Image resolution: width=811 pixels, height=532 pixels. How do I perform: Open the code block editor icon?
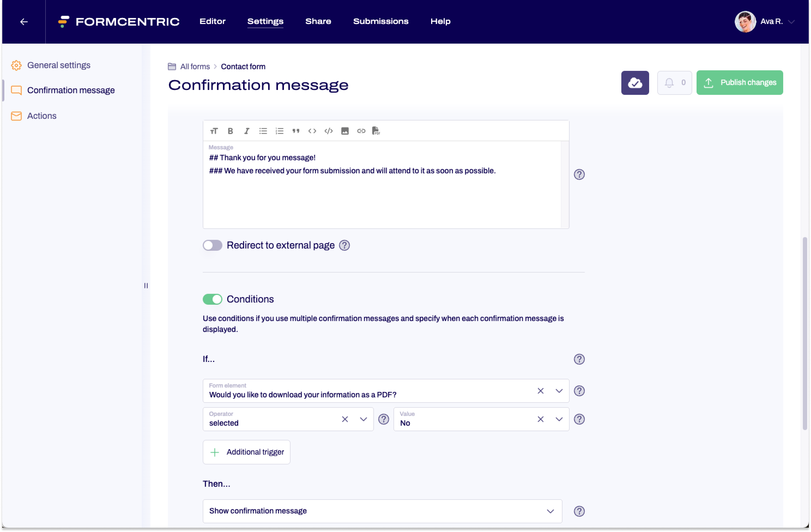(328, 131)
